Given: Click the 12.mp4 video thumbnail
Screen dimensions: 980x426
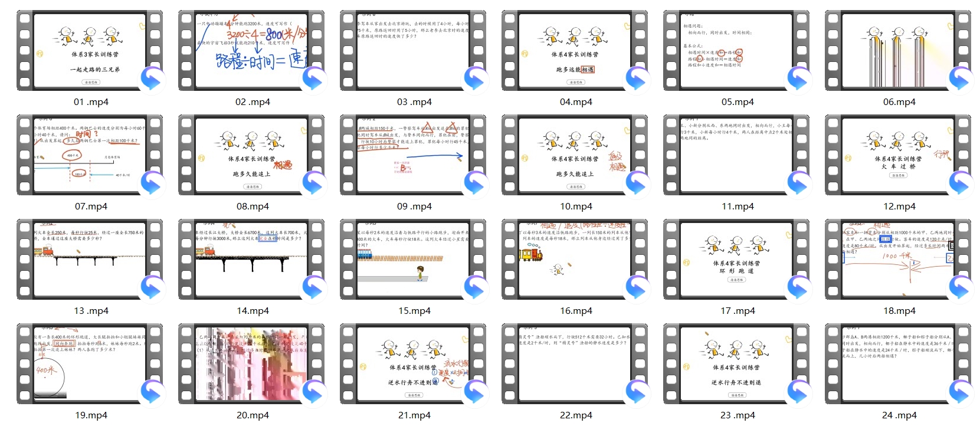Looking at the screenshot, I should 899,155.
